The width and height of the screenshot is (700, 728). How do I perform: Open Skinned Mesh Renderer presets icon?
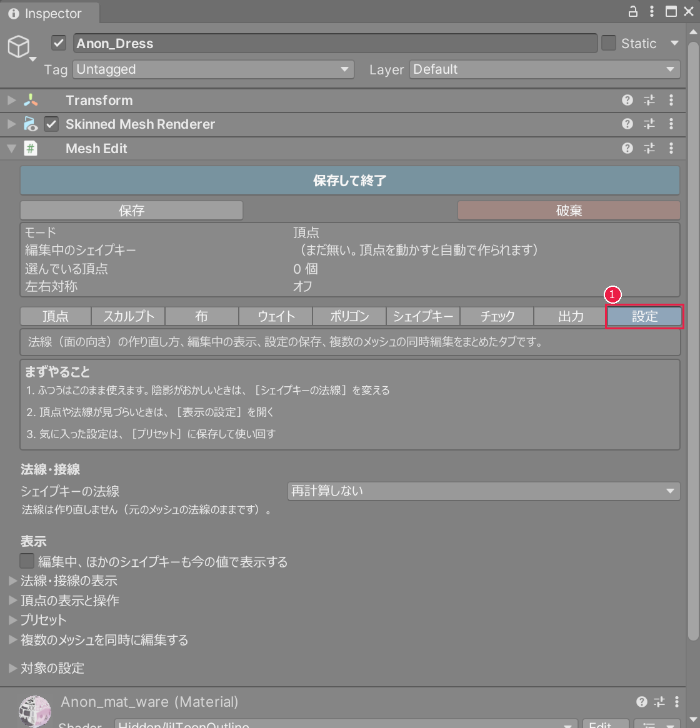click(649, 124)
